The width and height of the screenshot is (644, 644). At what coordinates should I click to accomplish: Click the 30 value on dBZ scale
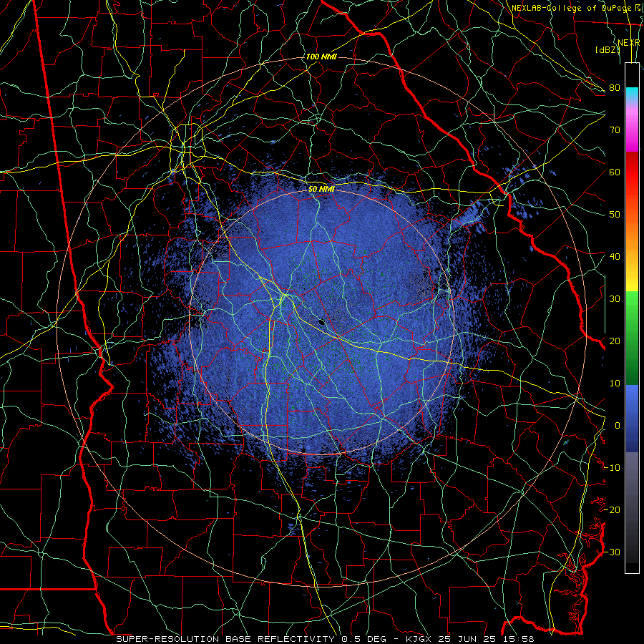[x=615, y=298]
